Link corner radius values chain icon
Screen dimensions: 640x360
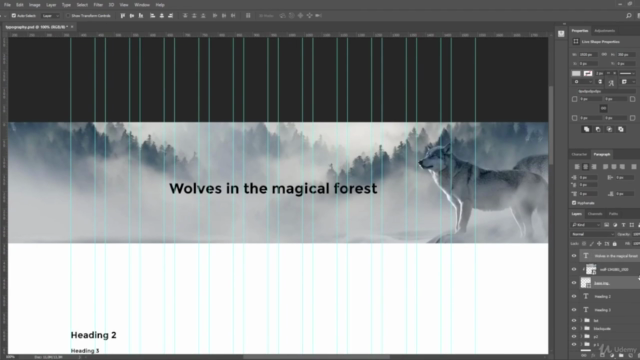[603, 108]
